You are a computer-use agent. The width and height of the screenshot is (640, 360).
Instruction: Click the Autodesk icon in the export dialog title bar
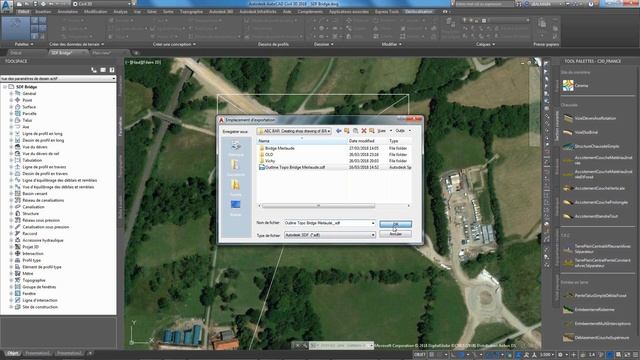[222, 120]
